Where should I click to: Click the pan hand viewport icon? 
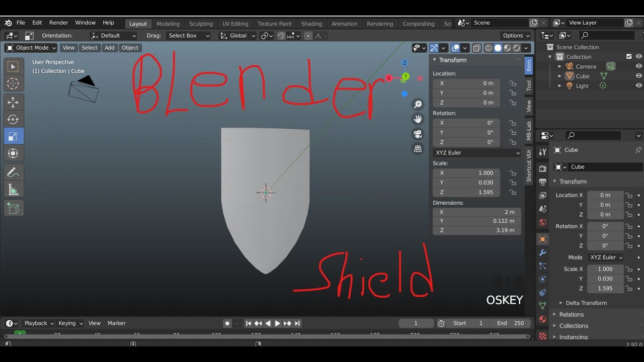coord(418,119)
